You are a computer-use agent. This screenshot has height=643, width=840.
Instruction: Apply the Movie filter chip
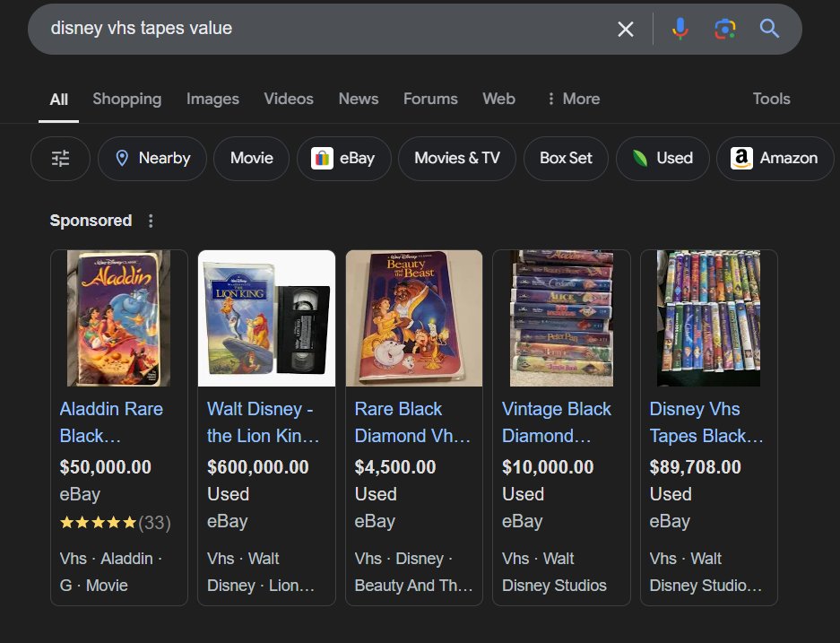click(251, 159)
